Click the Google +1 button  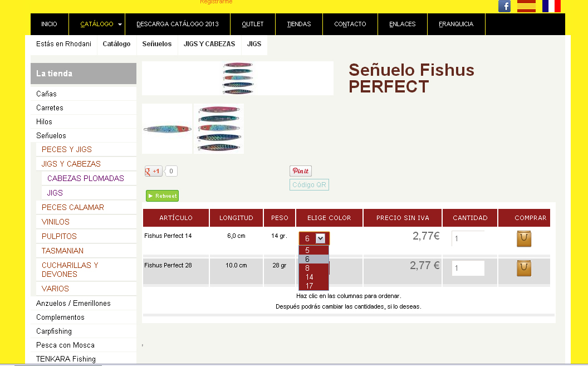[x=153, y=172]
